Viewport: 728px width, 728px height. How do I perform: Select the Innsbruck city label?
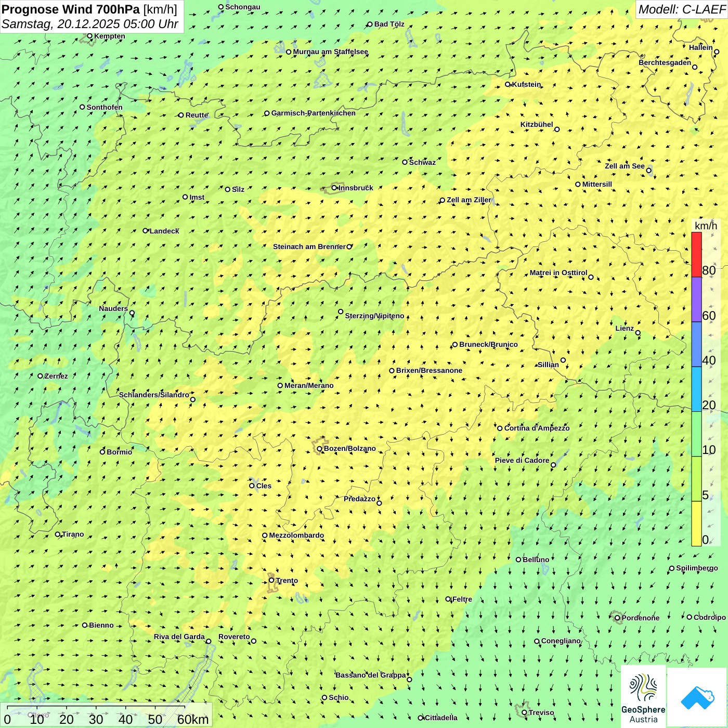356,188
